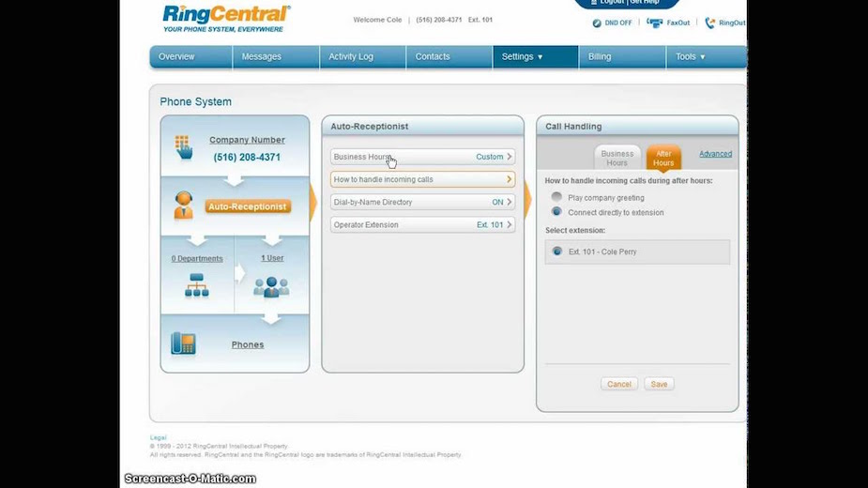This screenshot has width=868, height=488.
Task: Click the Phones desk phone icon
Action: pos(183,343)
